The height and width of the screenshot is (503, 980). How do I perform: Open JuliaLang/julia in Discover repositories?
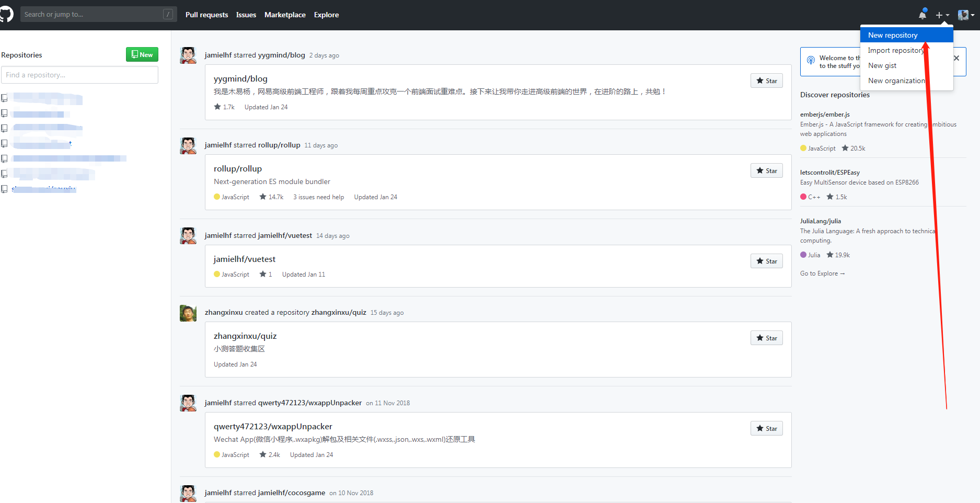coord(821,221)
